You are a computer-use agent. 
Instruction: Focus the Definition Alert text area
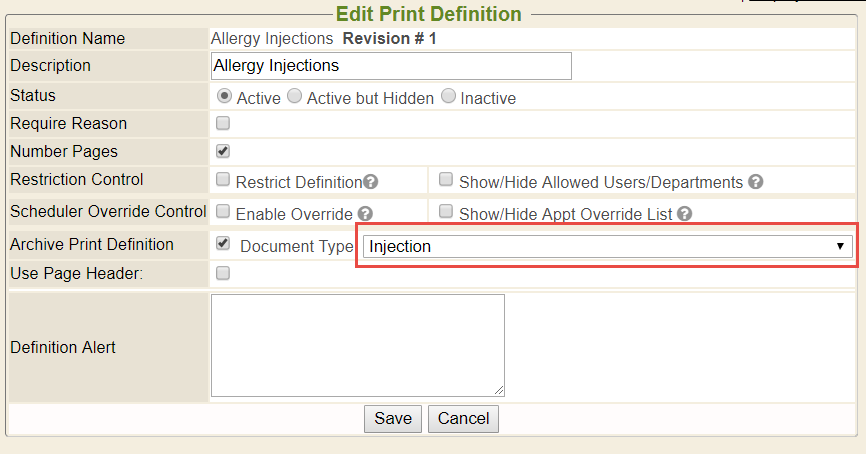point(357,345)
